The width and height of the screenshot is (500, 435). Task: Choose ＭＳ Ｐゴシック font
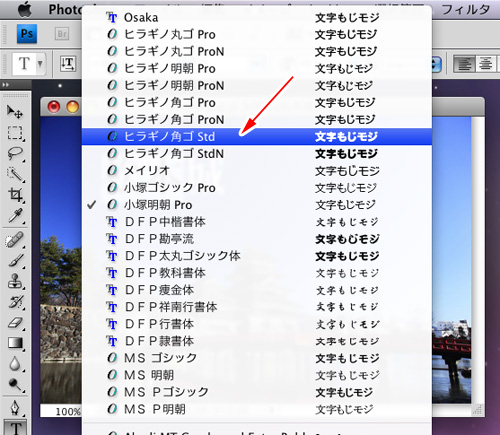tap(257, 392)
